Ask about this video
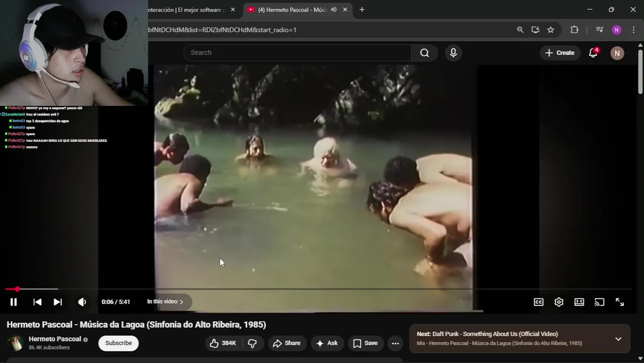This screenshot has height=363, width=644. pyautogui.click(x=327, y=343)
